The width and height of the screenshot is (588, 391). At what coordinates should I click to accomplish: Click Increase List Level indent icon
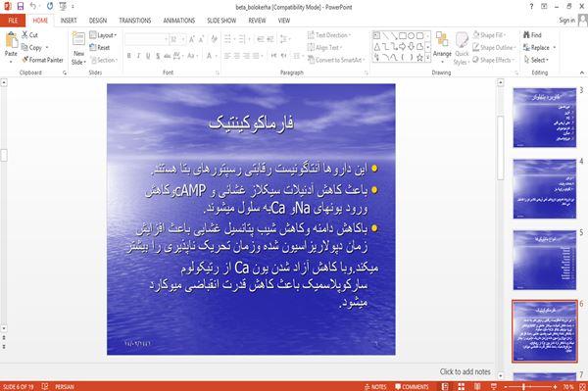(x=269, y=39)
